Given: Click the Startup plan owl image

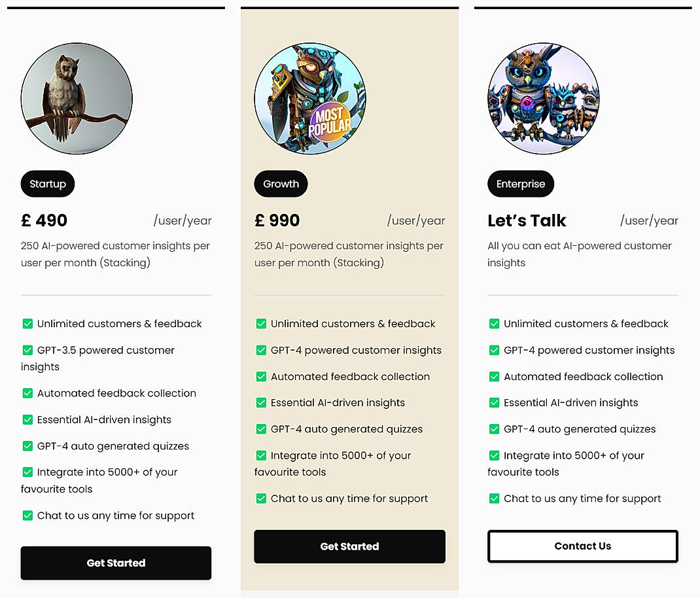Looking at the screenshot, I should tap(76, 98).
